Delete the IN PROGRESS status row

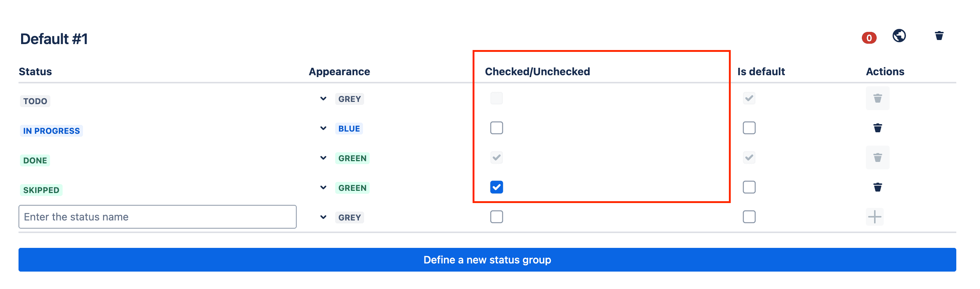coord(877,128)
